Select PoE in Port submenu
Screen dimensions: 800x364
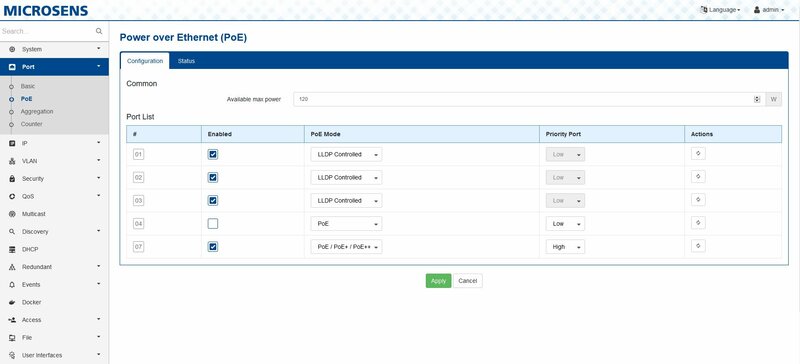point(27,99)
